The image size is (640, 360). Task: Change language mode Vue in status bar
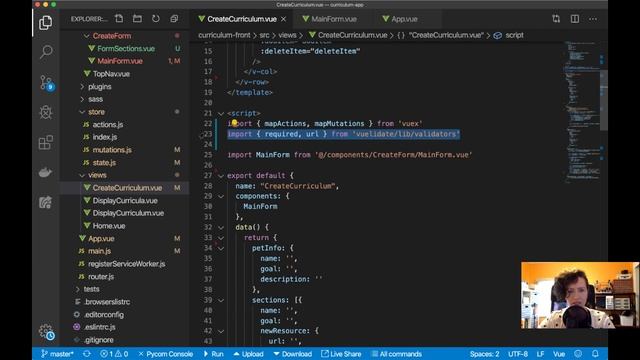click(559, 354)
